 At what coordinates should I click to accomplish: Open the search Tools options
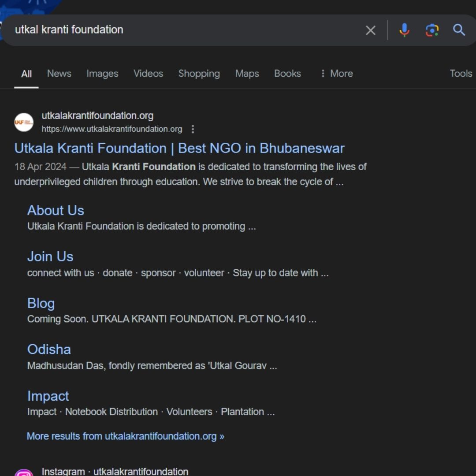pos(461,74)
